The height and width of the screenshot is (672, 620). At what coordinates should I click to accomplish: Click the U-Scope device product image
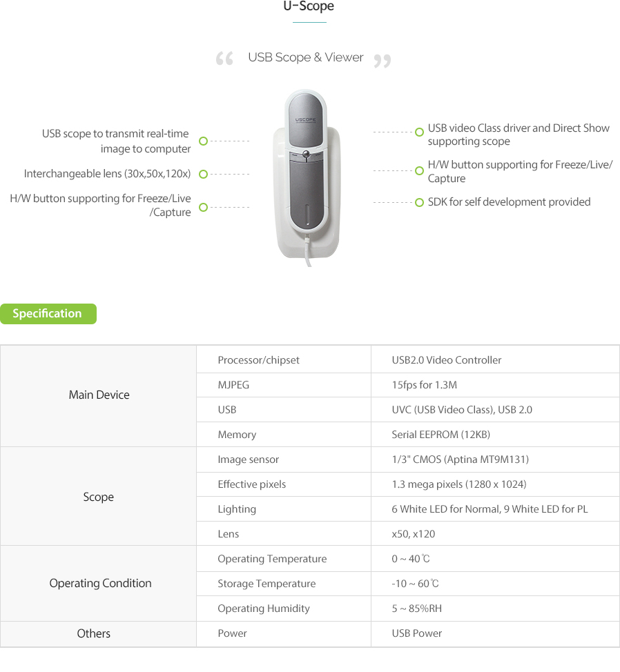coord(309,177)
